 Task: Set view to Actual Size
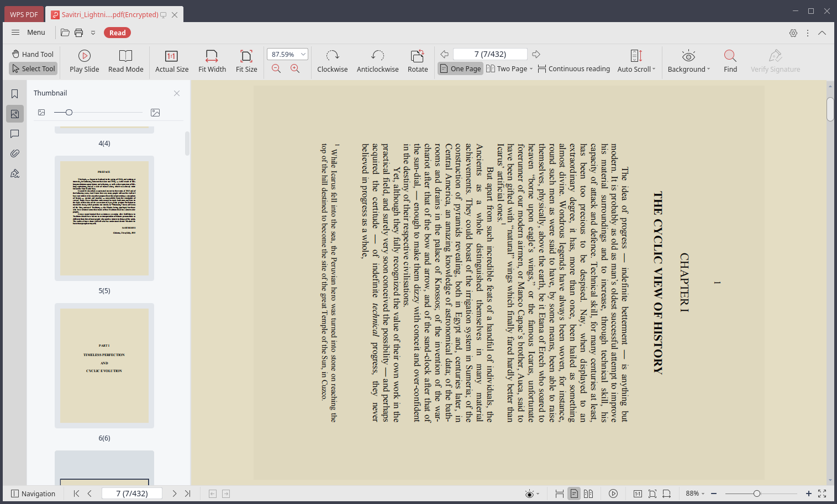point(172,61)
